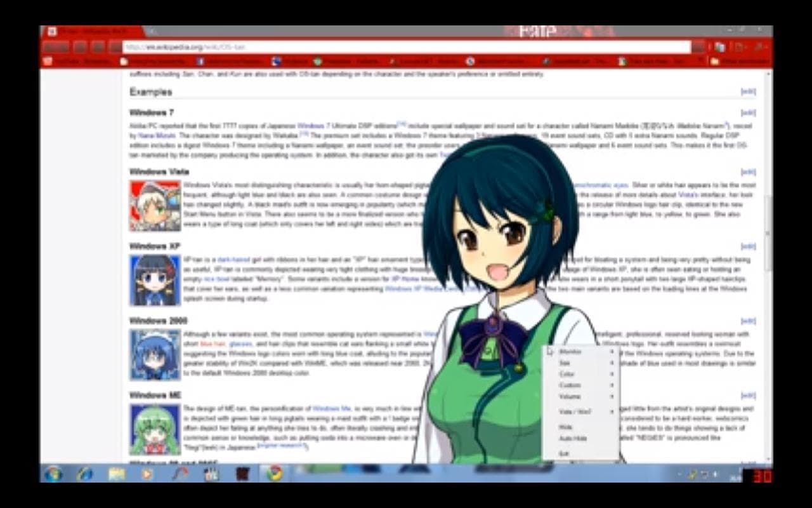Open Chrome's wrench settings menu
Image resolution: width=812 pixels, height=508 pixels.
(x=759, y=47)
